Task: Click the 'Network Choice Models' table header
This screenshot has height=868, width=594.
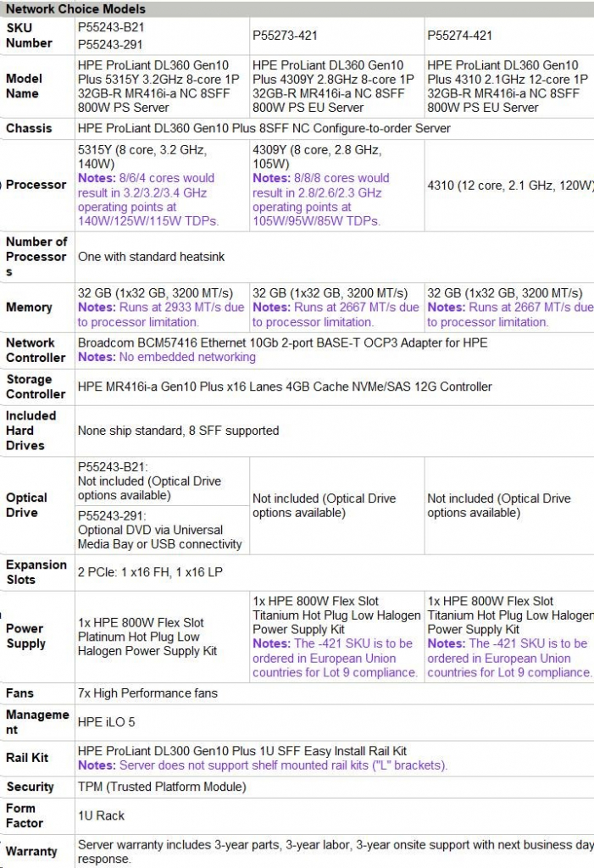Action: pyautogui.click(x=76, y=8)
